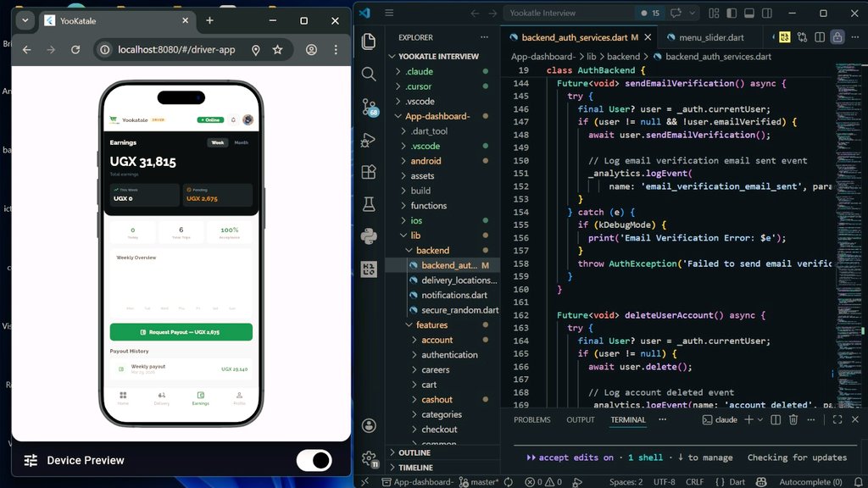Click Spaces: 2 indentation in status bar
Screen dimensions: 868x488
[626, 482]
